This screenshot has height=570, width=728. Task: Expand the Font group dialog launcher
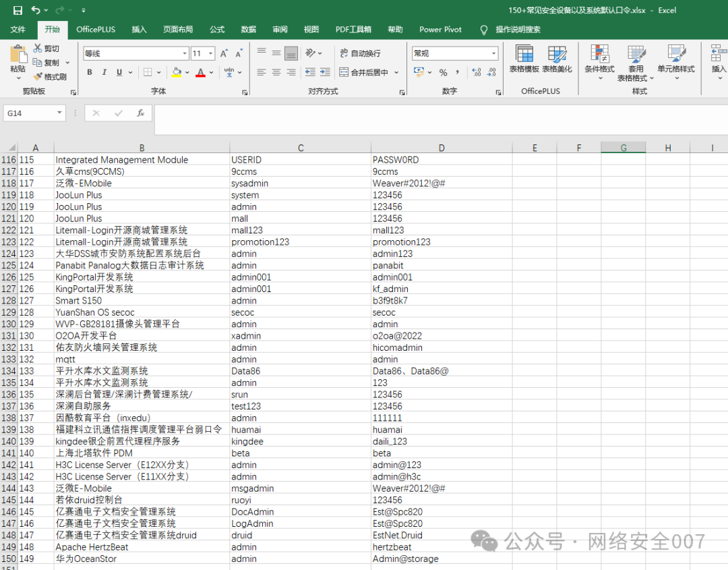click(x=245, y=92)
